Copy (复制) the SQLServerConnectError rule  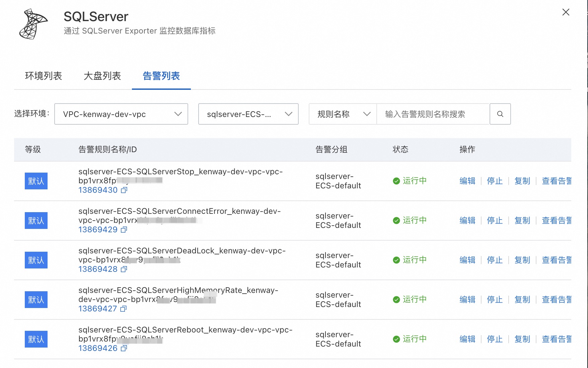pos(522,221)
